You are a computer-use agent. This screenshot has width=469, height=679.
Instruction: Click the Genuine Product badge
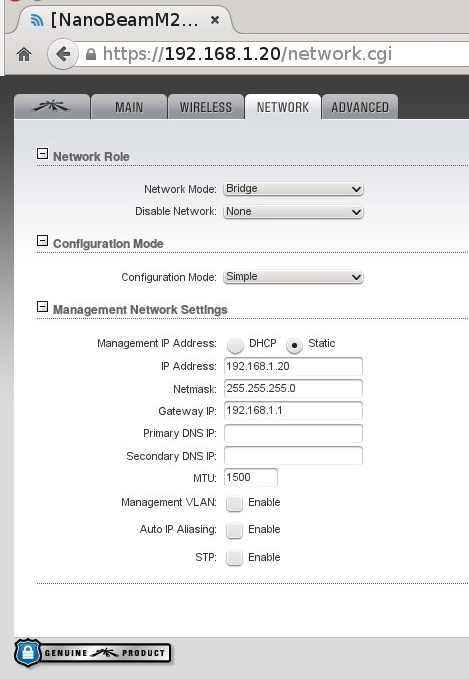[x=93, y=653]
